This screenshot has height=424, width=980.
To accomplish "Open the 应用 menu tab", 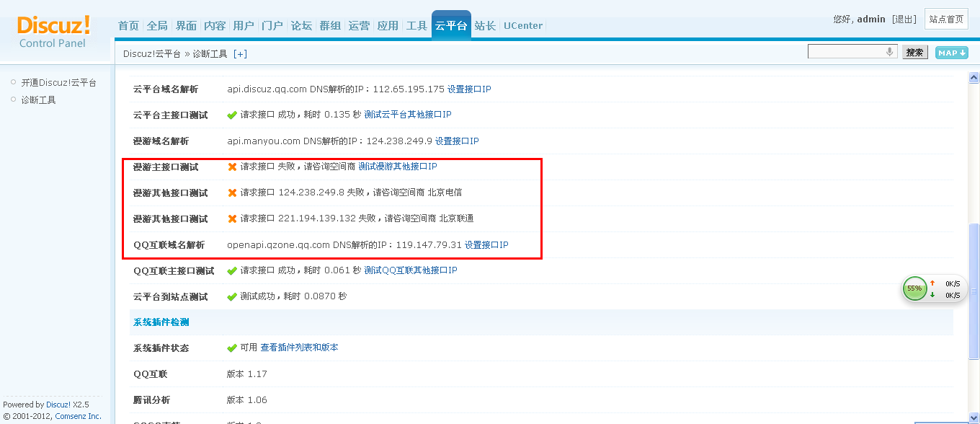I will (x=388, y=25).
